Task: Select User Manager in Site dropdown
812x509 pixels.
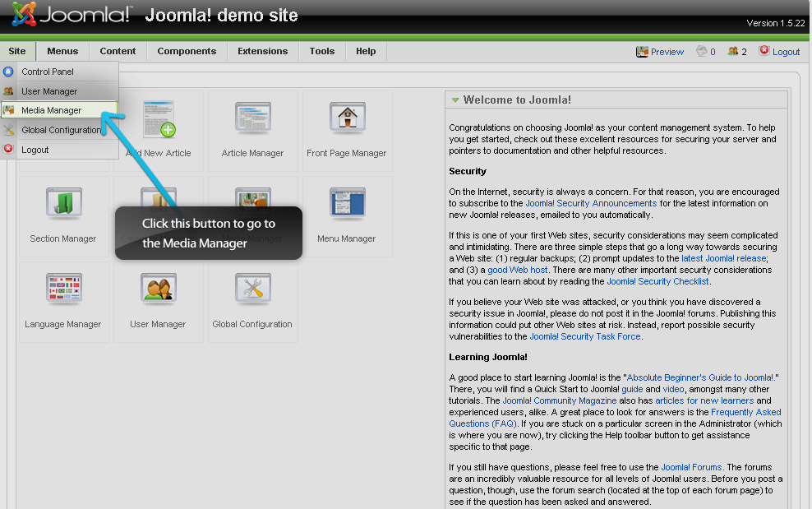Action: click(59, 91)
